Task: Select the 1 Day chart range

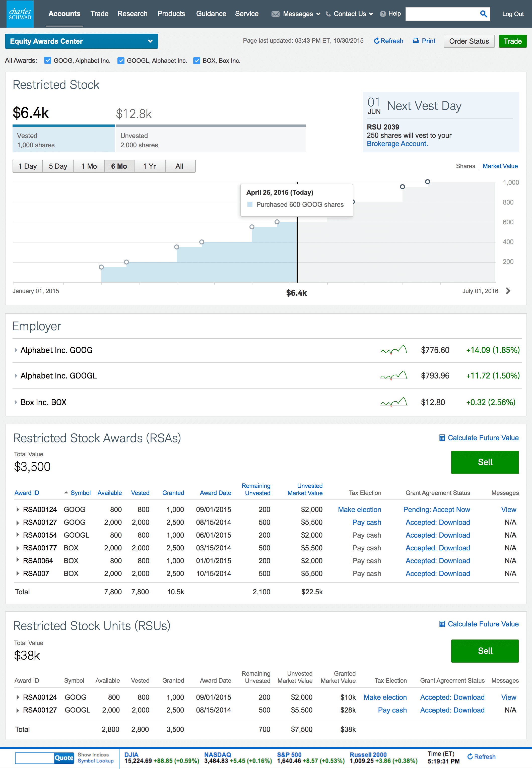Action: point(28,166)
